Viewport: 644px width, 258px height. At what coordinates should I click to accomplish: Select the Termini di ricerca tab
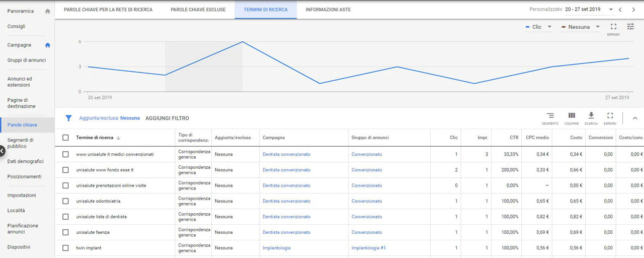point(266,10)
